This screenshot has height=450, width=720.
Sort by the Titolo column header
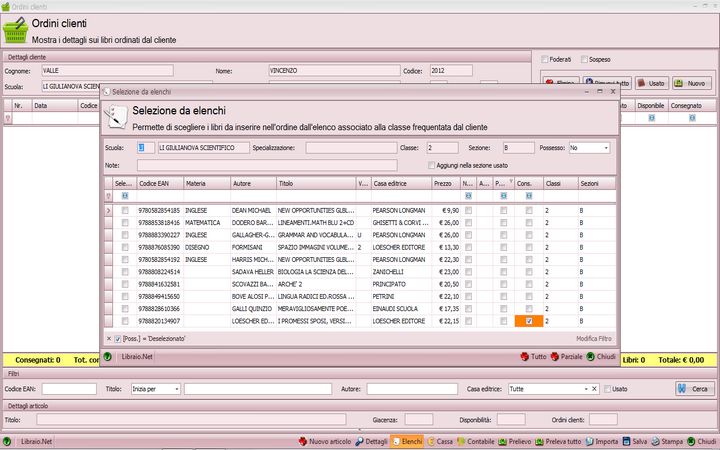click(x=316, y=183)
